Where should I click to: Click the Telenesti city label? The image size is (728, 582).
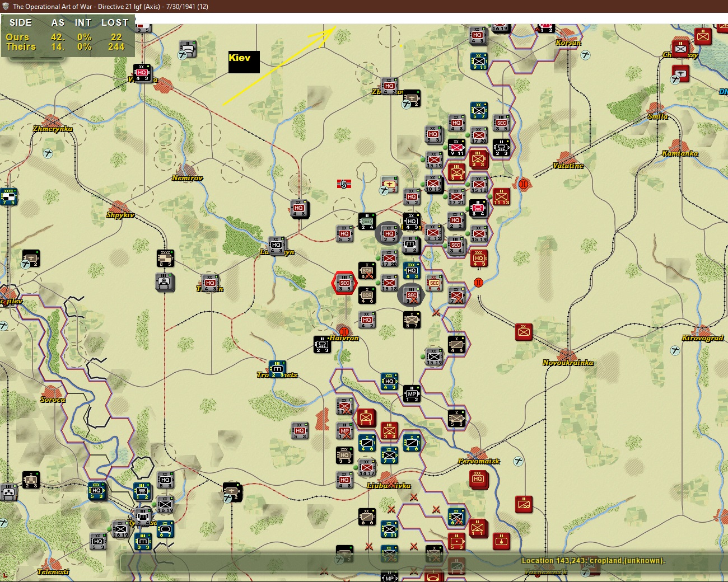pos(53,572)
